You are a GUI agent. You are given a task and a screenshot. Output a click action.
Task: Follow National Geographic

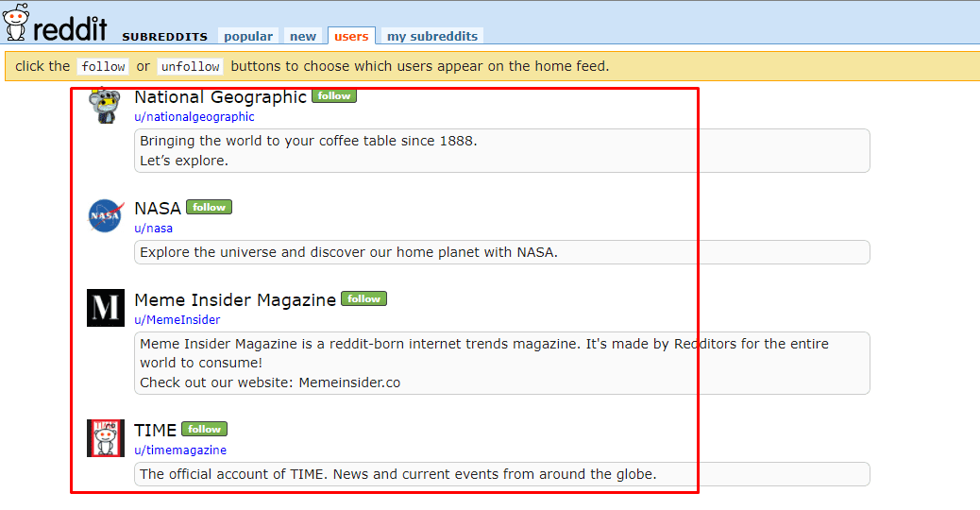334,95
